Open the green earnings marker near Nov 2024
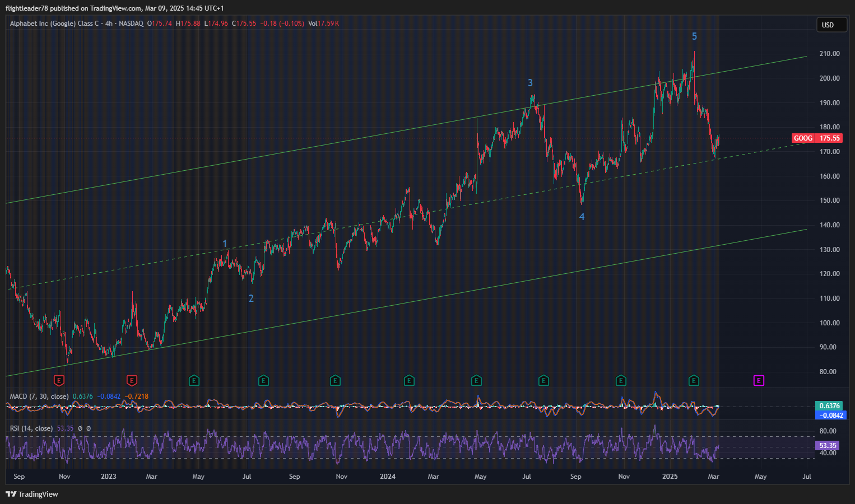 click(621, 381)
